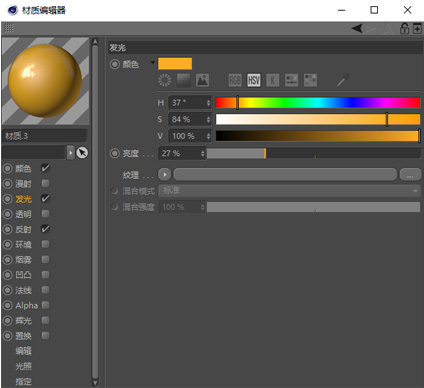Open the 光照 settings page

23,366
